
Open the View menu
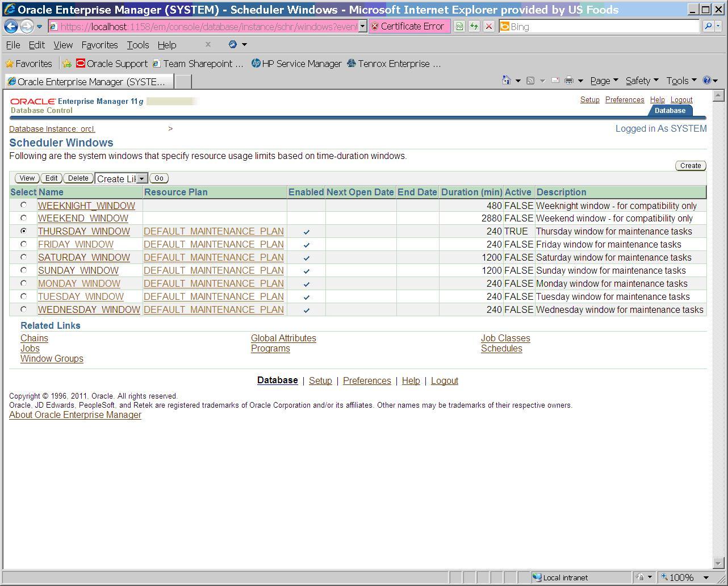[63, 45]
